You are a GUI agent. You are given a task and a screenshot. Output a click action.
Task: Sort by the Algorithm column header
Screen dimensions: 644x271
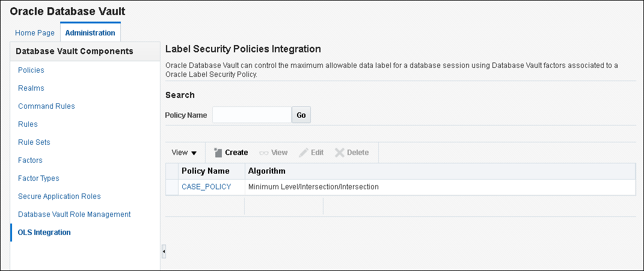pos(266,171)
